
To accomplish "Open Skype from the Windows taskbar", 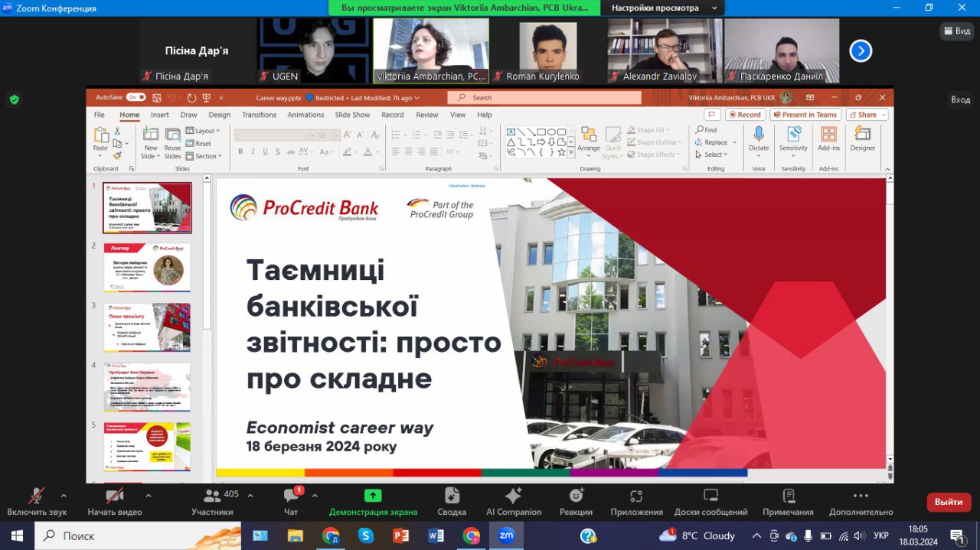I will [x=366, y=535].
